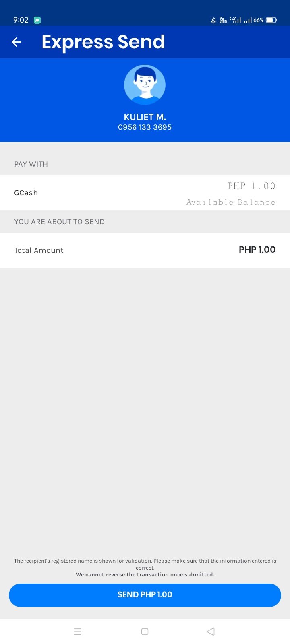Tap the Express Send title

103,42
